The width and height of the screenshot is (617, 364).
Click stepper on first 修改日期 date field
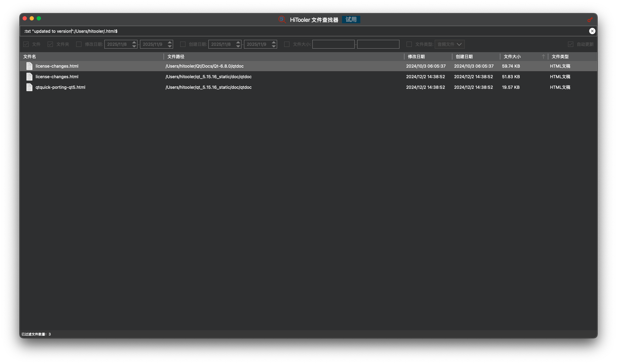tap(134, 44)
